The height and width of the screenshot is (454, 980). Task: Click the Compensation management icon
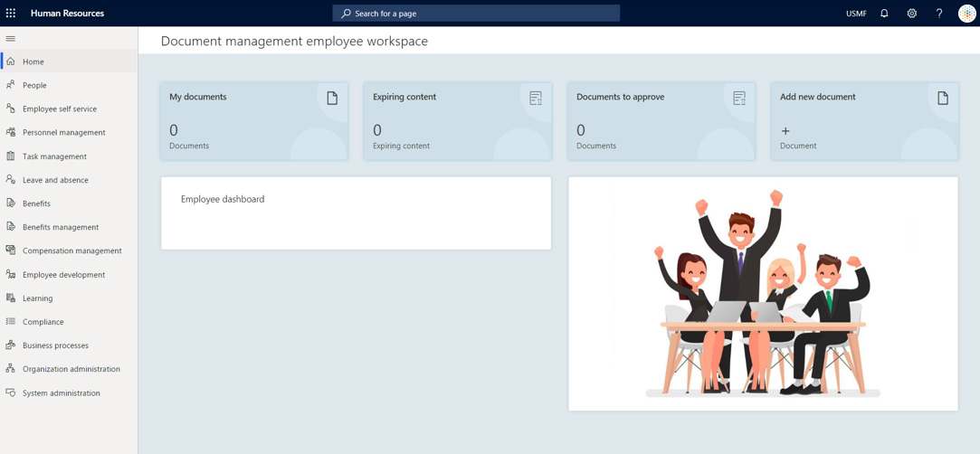[10, 251]
